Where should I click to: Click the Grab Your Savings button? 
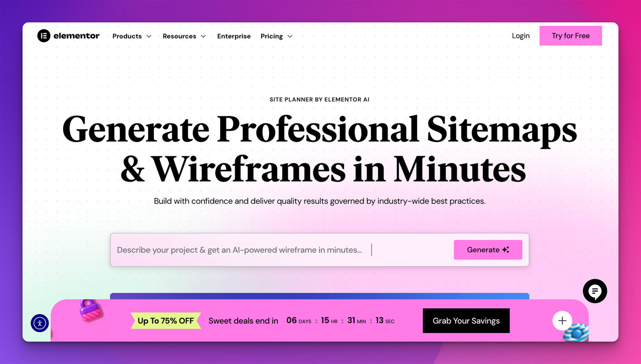(466, 320)
